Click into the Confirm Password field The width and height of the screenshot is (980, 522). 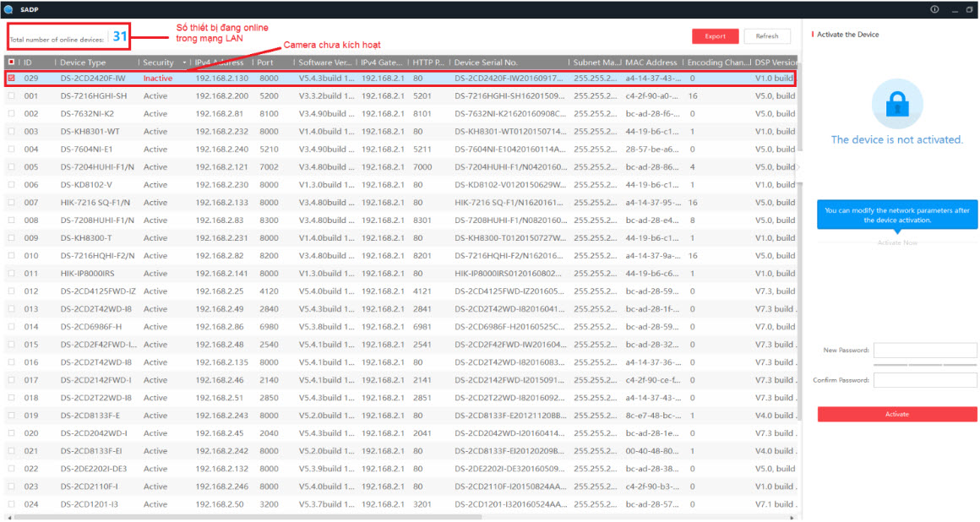[924, 380]
